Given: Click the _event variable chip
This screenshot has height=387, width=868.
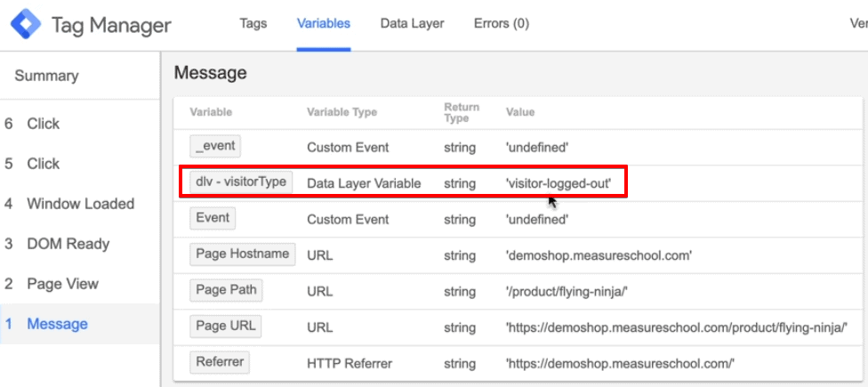Looking at the screenshot, I should (x=215, y=146).
